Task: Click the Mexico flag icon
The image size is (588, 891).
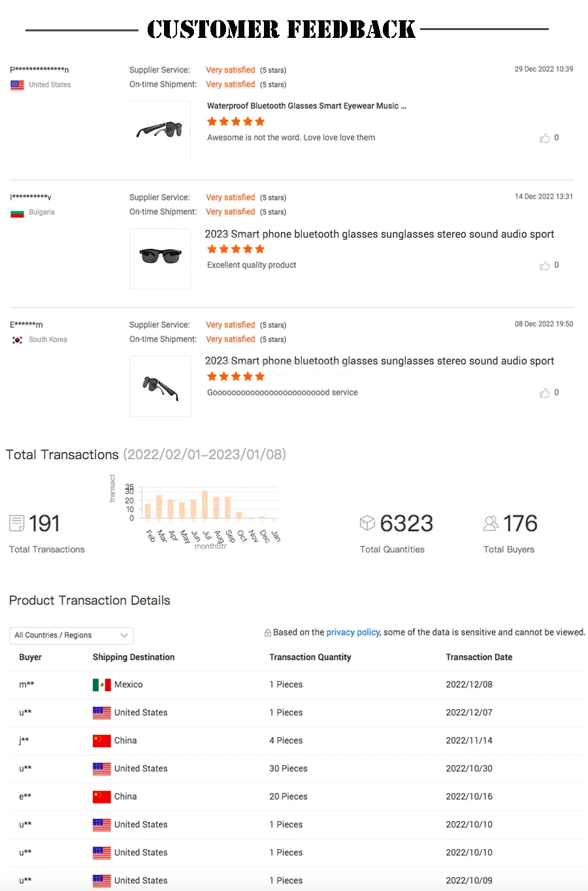Action: click(101, 685)
